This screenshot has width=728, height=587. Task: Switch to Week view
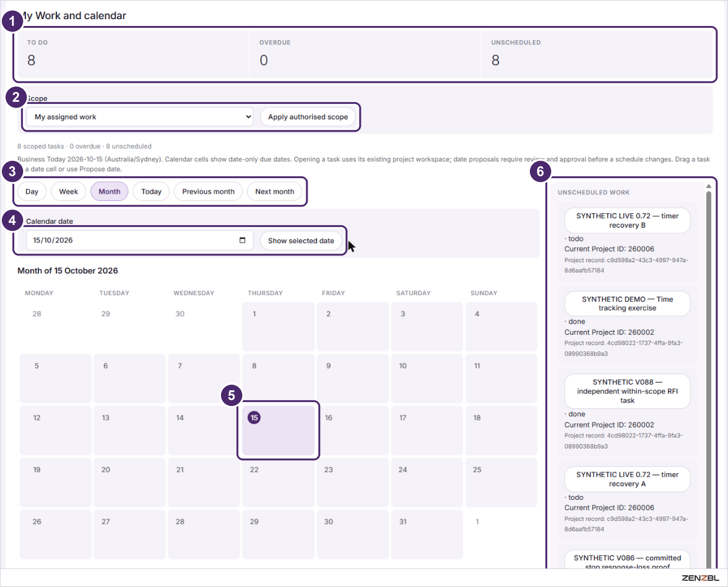68,191
